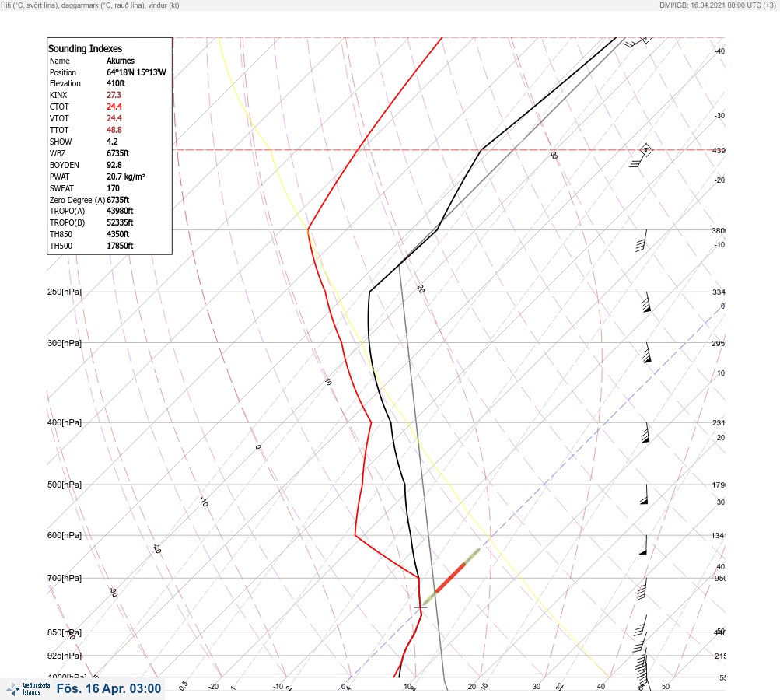The width and height of the screenshot is (780, 700).
Task: Click the 925[hPa] pressure label
Action: (x=65, y=656)
